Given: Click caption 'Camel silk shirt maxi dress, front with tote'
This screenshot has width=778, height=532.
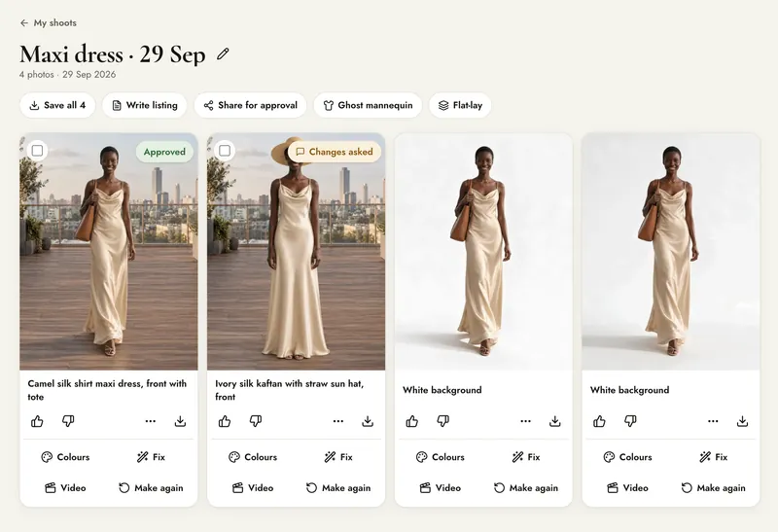Looking at the screenshot, I should 107,390.
